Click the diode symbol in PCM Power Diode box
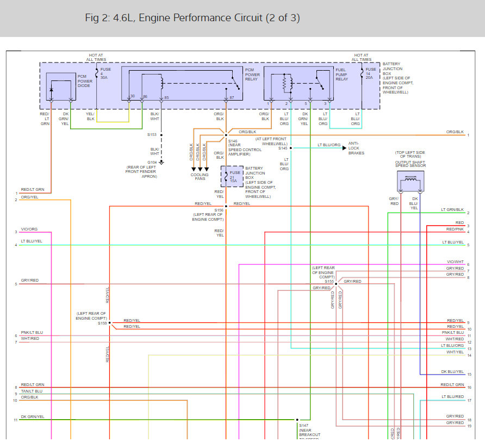Screen dimensions: 485x448 (51, 89)
